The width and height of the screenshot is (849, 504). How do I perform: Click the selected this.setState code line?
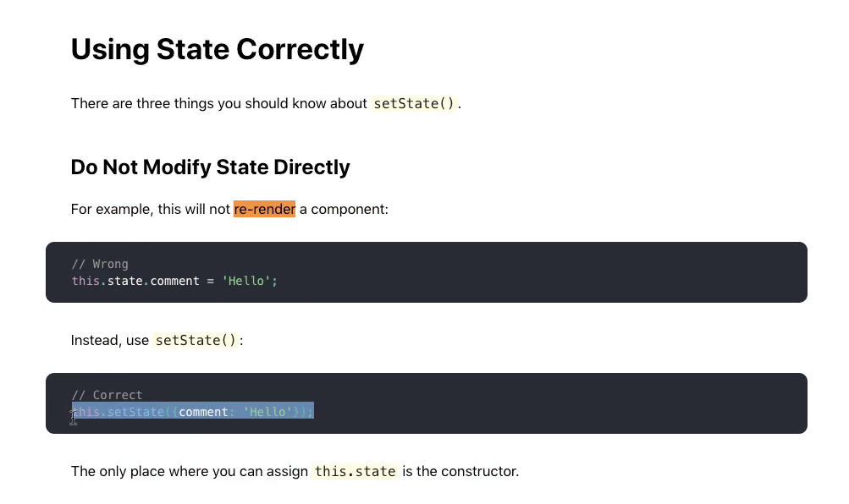click(192, 412)
